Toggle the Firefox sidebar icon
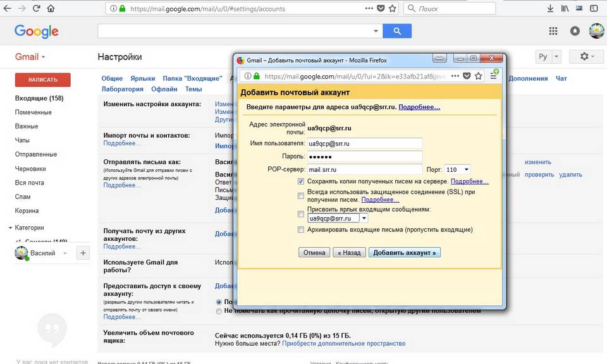 coord(594,8)
